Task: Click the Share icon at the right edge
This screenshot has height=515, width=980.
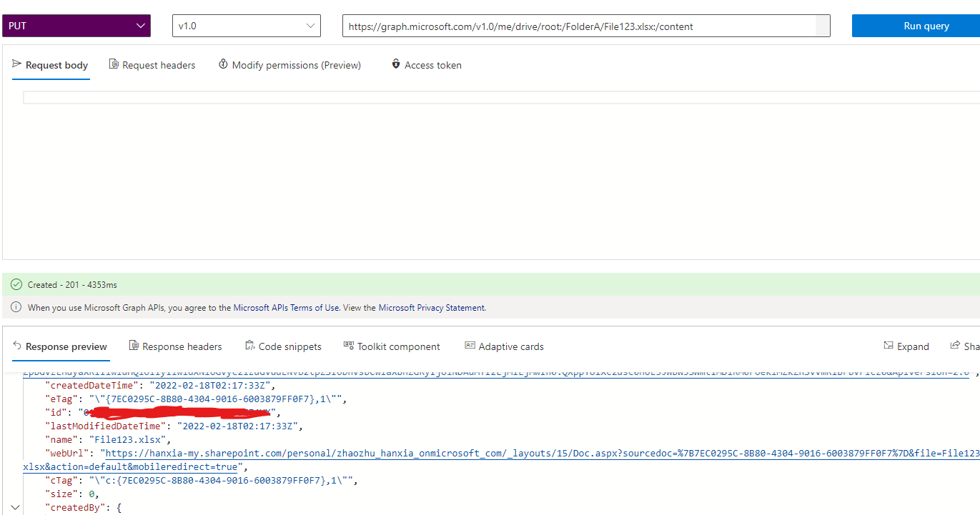Action: 955,346
